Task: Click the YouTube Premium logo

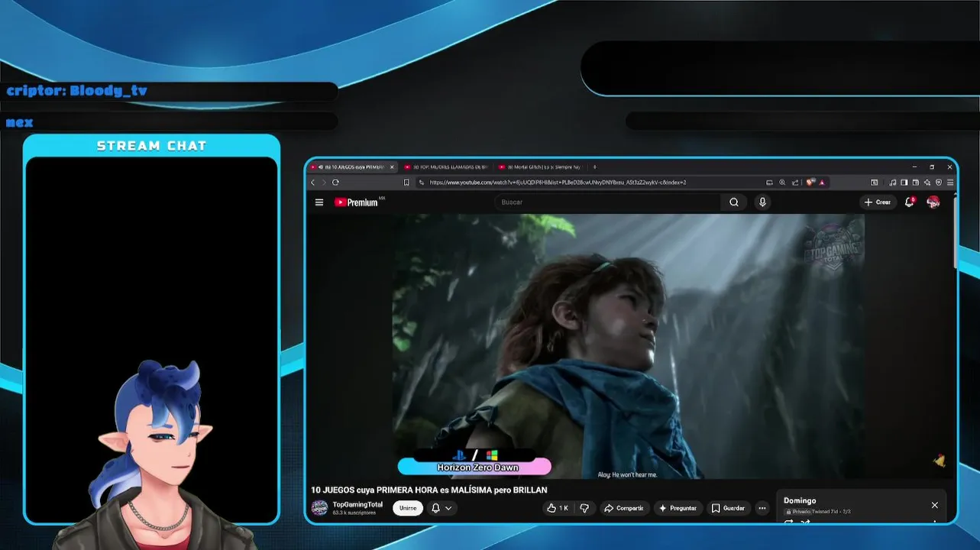Action: (x=356, y=202)
